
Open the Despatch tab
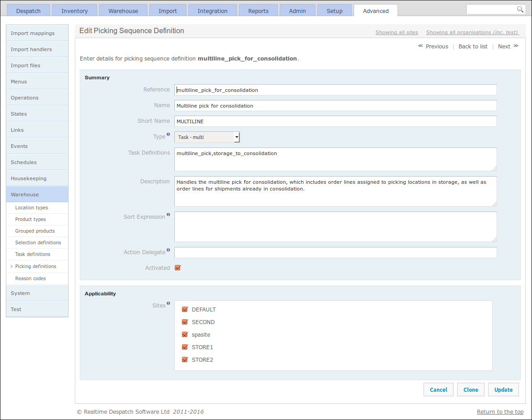(28, 11)
